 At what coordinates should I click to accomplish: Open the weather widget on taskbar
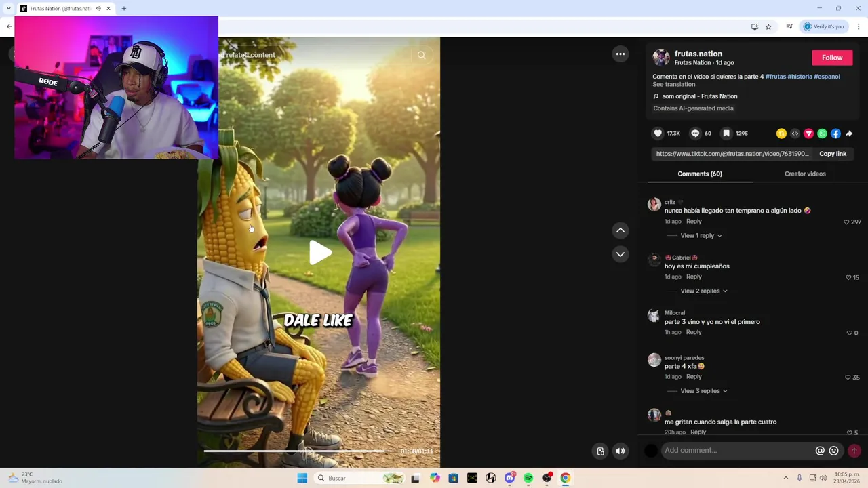tap(35, 478)
